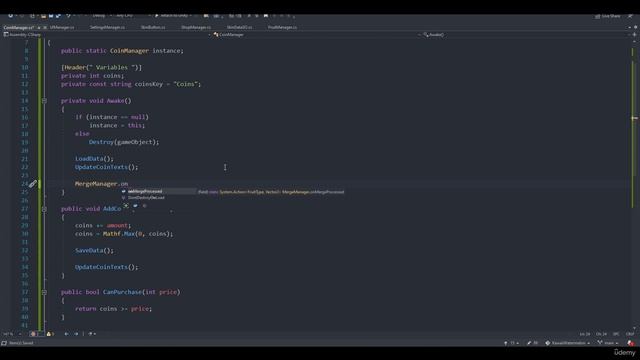Click the line number indicator Ln 24
Screen dimensions: 640x360
[x=584, y=334]
